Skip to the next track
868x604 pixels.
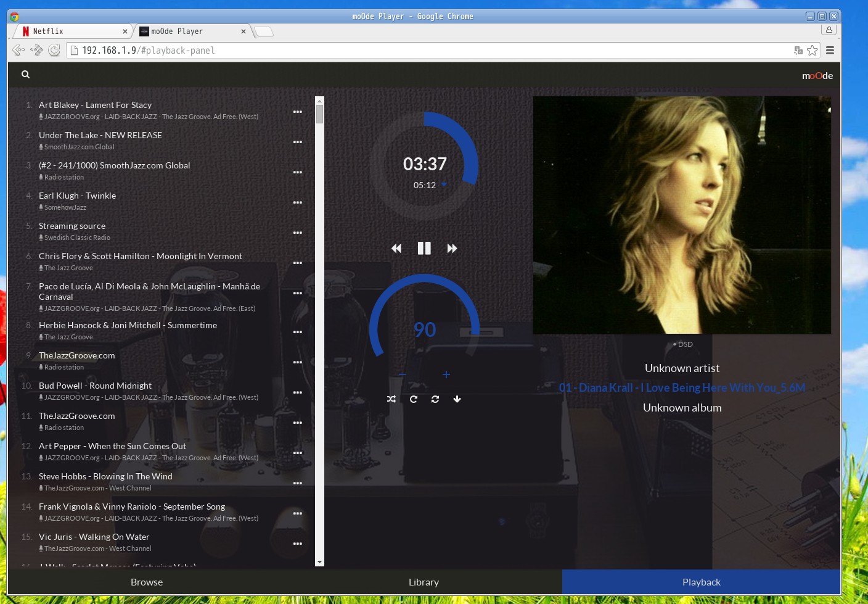pyautogui.click(x=452, y=248)
